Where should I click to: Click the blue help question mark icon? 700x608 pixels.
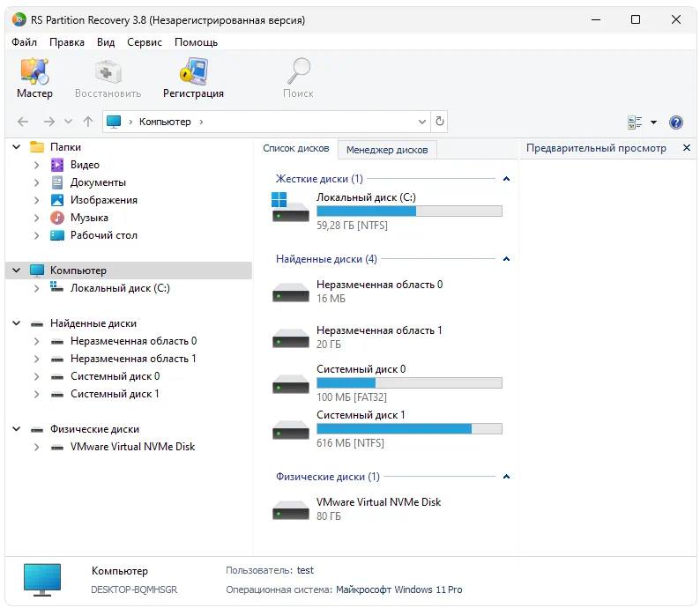(676, 122)
